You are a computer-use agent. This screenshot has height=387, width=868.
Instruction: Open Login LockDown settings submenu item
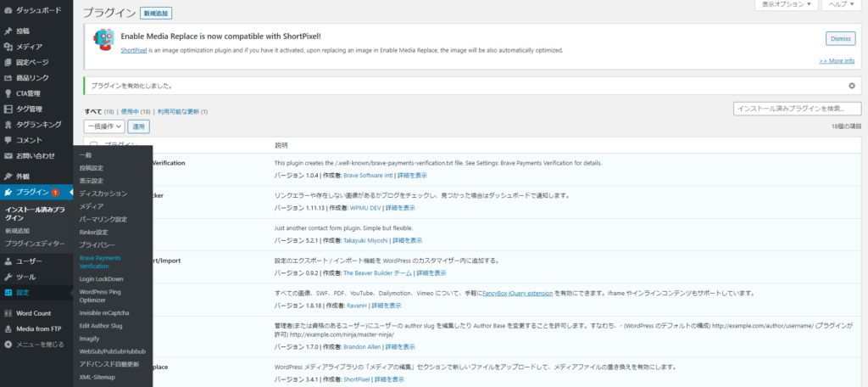pos(101,278)
